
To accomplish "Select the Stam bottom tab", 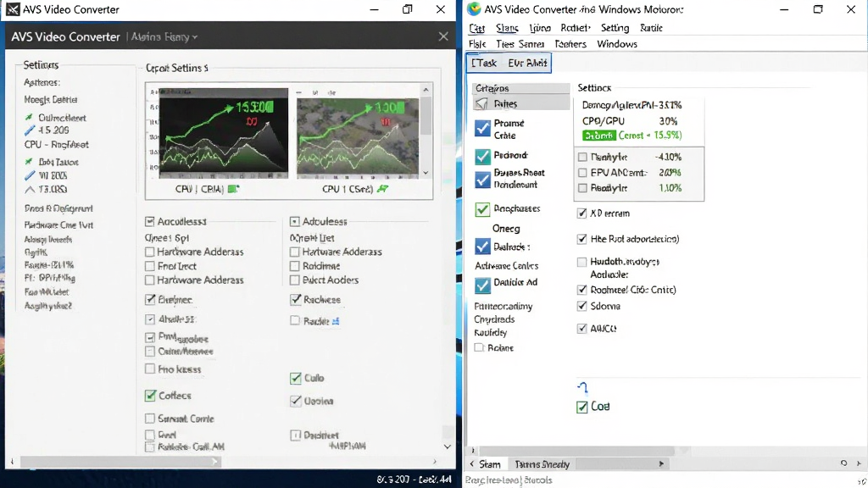I will 489,464.
